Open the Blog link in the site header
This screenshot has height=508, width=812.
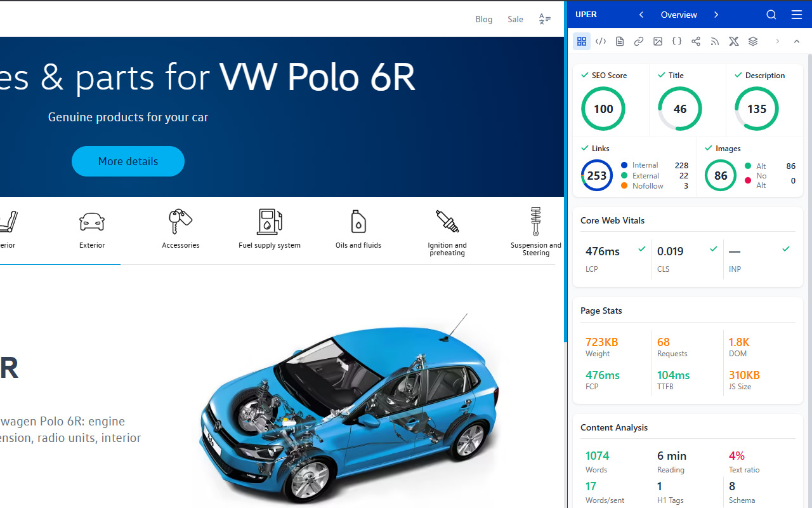point(484,19)
